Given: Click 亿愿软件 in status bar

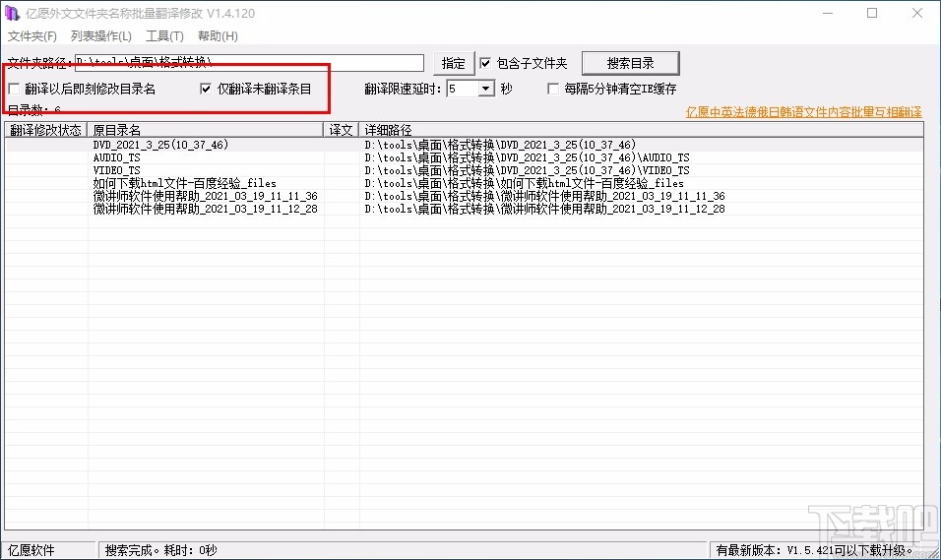Looking at the screenshot, I should pyautogui.click(x=31, y=550).
